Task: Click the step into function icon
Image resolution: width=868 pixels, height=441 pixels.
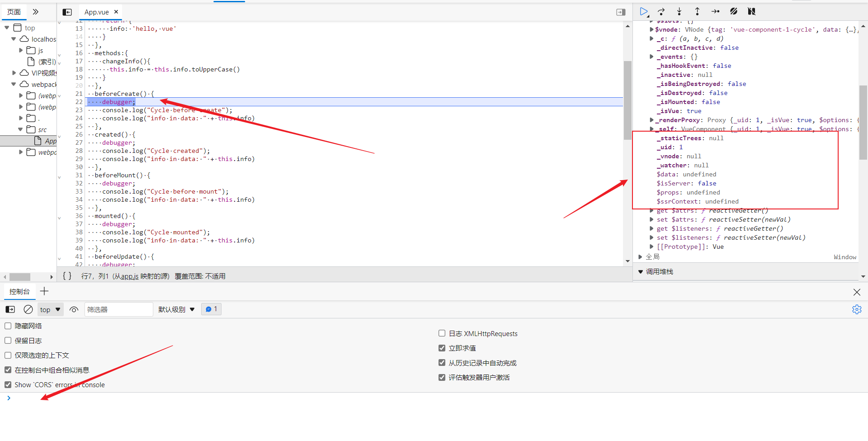Action: pyautogui.click(x=679, y=12)
